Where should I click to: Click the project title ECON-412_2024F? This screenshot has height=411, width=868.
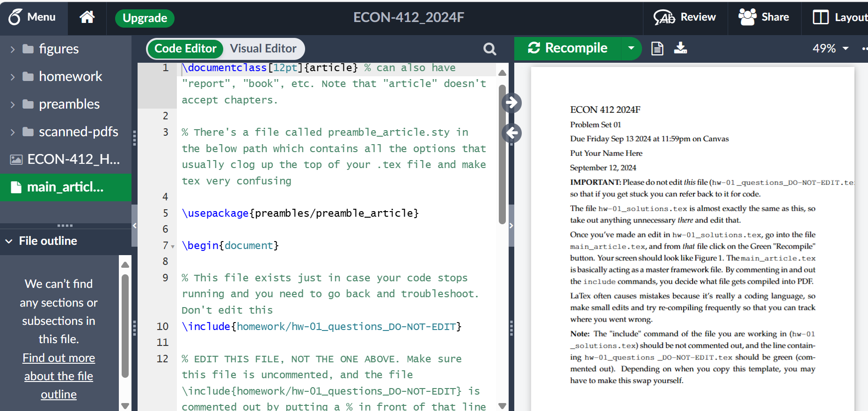pyautogui.click(x=408, y=17)
